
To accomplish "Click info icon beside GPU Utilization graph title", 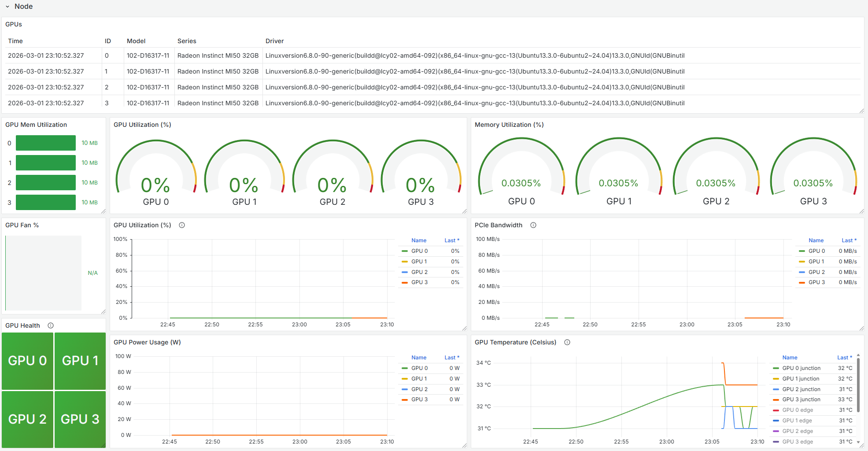I will point(182,225).
